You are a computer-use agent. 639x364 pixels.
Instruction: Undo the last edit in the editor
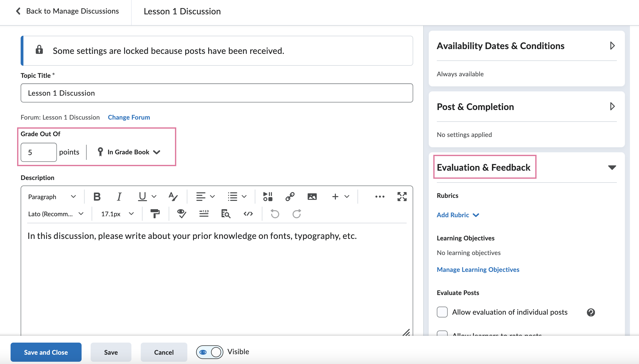(x=275, y=214)
